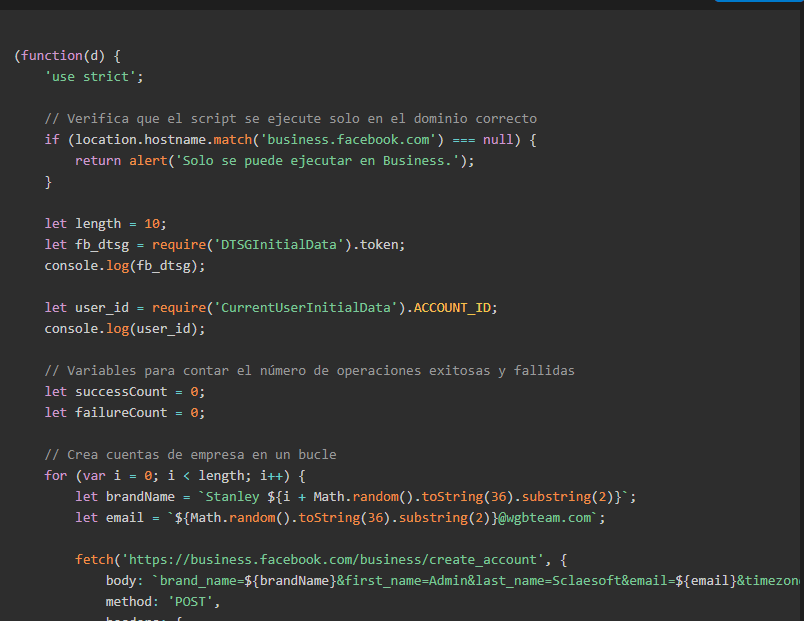
Task: Click the comment about 'operaciones exitosas y fallidas'
Action: point(310,370)
